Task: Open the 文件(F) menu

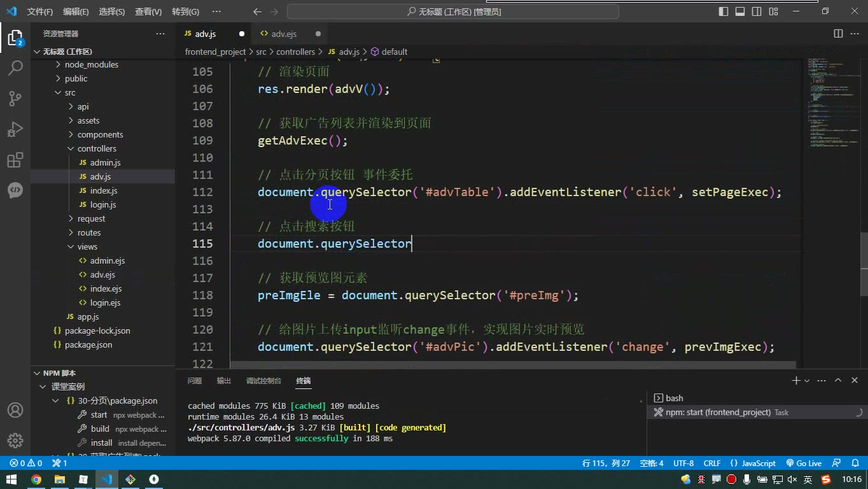Action: 40,11
